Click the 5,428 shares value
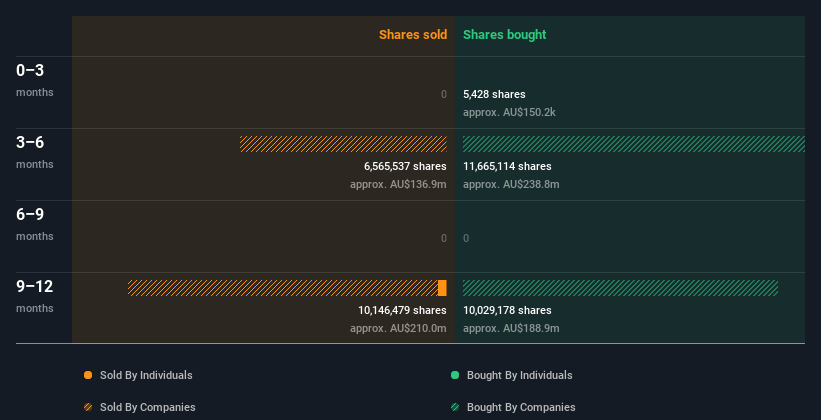Image resolution: width=821 pixels, height=420 pixels. tap(494, 94)
